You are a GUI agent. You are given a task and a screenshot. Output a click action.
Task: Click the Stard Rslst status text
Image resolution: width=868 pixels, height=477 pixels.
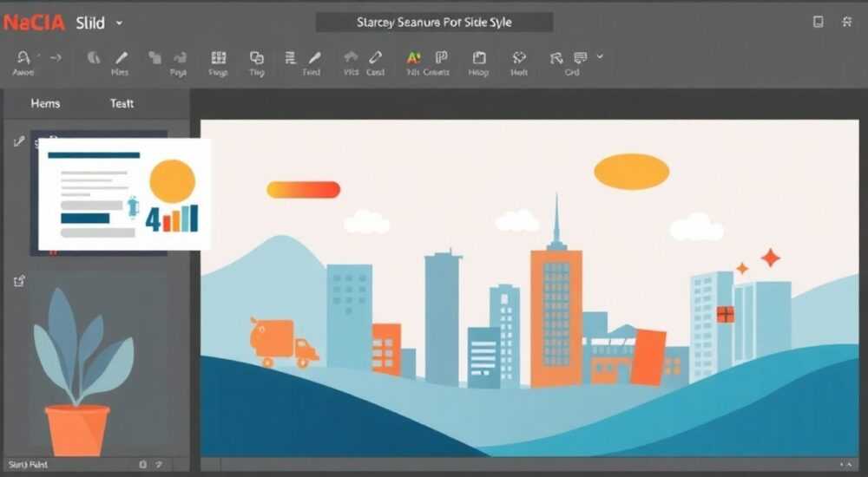28,465
